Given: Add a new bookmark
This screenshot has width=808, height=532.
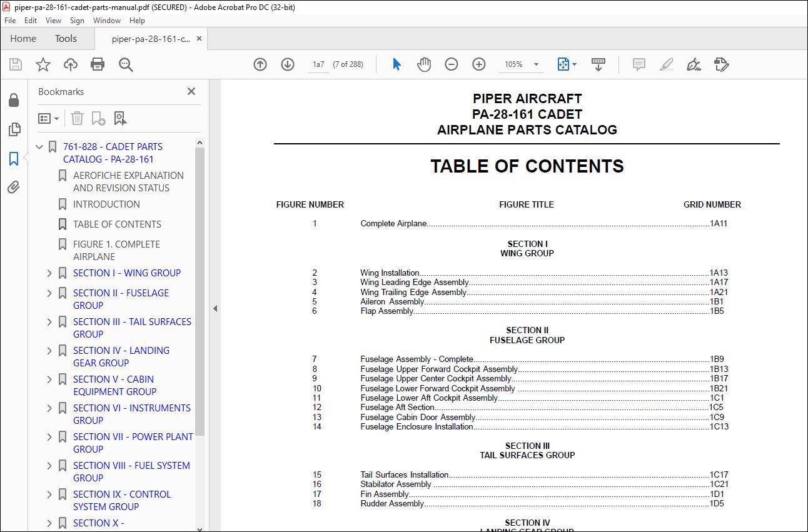Looking at the screenshot, I should (x=98, y=118).
